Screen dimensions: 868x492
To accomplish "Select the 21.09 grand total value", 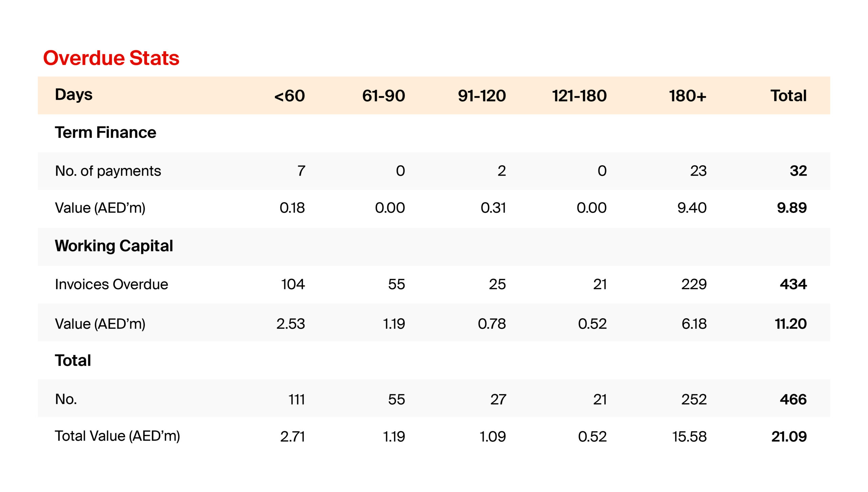I will 789,437.
